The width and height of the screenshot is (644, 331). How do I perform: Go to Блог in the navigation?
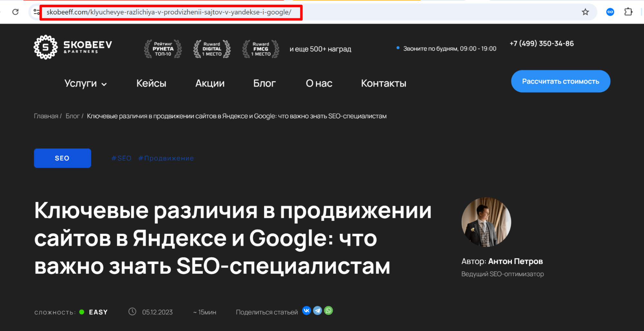pos(264,83)
